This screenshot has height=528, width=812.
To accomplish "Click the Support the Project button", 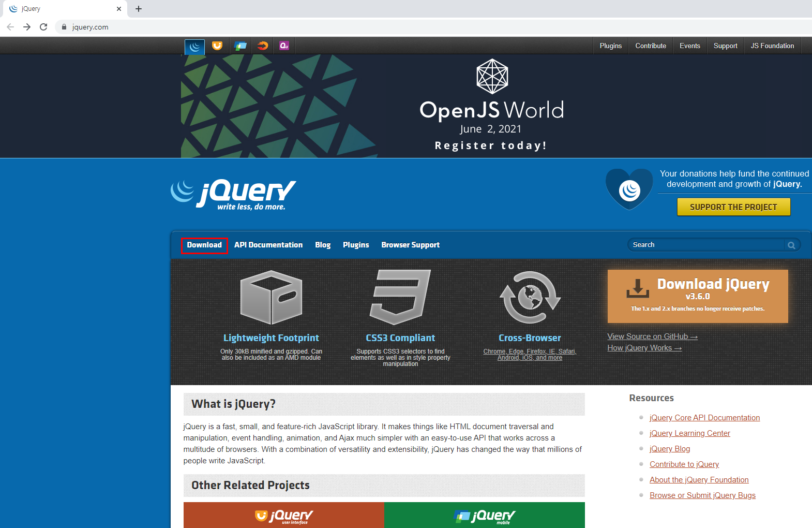I will coord(734,207).
